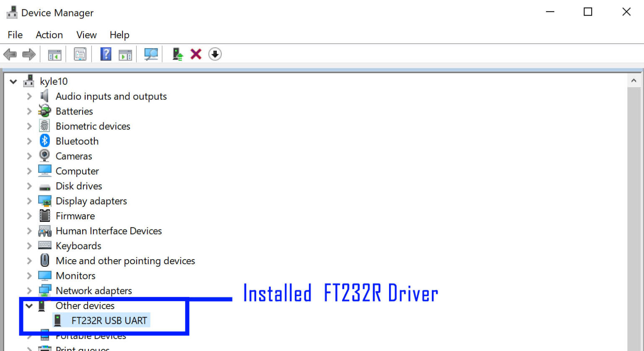Screen dimensions: 644x351
Task: Open the View menu
Action: [x=86, y=35]
